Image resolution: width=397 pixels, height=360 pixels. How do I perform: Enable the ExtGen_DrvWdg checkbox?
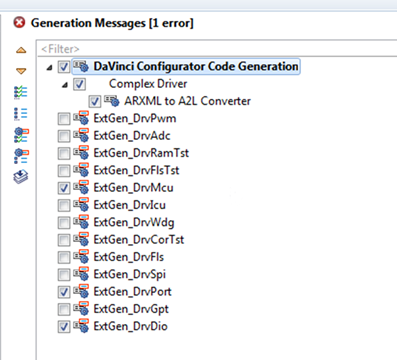64,223
